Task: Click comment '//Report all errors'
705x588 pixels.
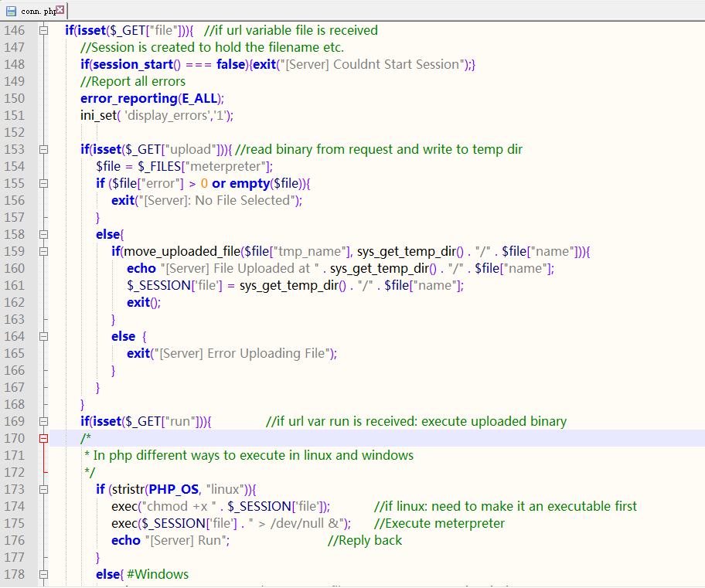Action: pos(133,81)
